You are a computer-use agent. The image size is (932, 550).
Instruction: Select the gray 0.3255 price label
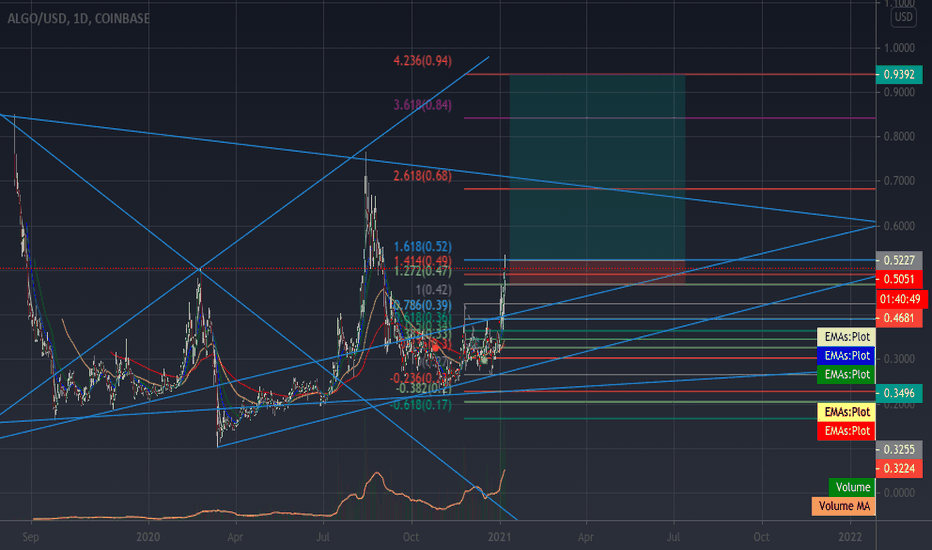coord(899,450)
